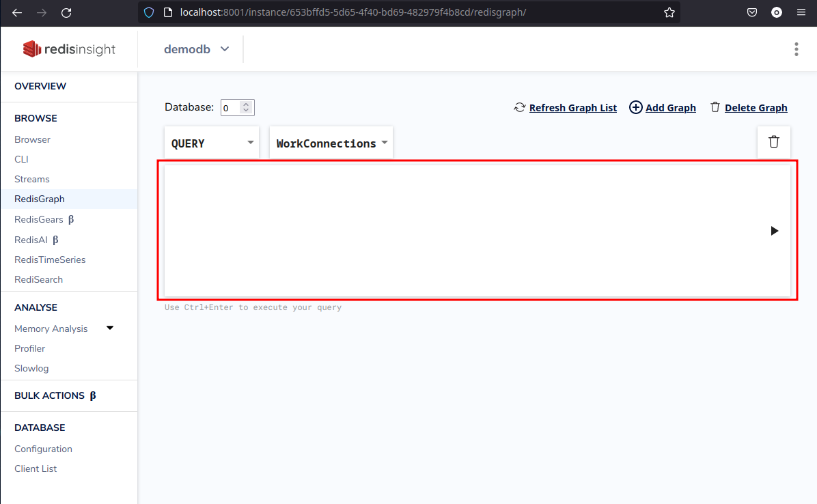Viewport: 817px width, 504px height.
Task: Click the BROWSE section heading
Action: 36,118
